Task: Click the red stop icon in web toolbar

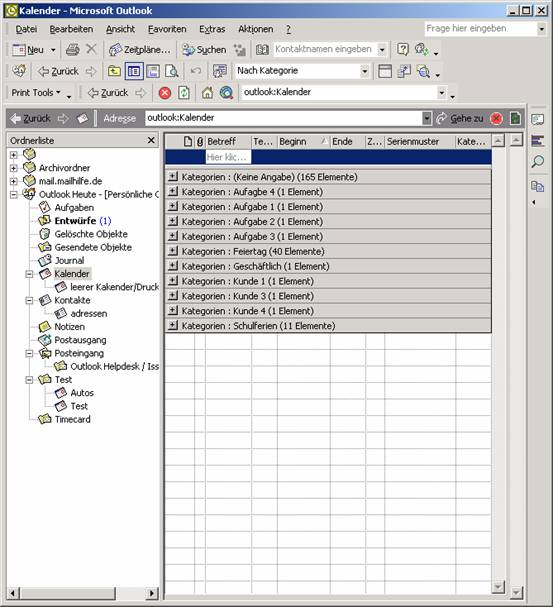Action: click(165, 93)
